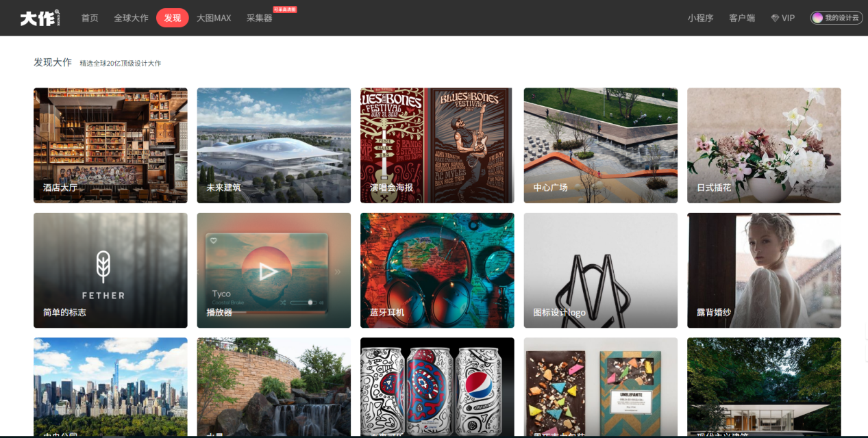Open the 未来建筑 card
Image resolution: width=868 pixels, height=438 pixels.
(274, 145)
